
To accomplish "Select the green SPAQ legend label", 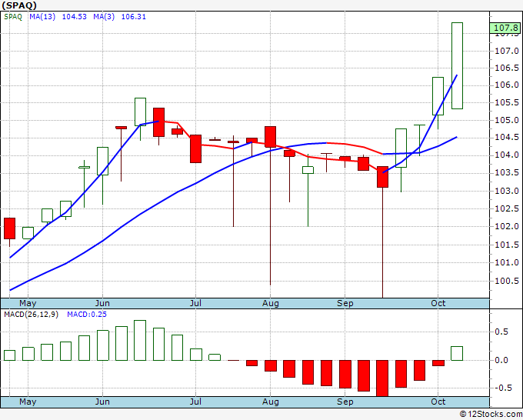I will (x=13, y=17).
